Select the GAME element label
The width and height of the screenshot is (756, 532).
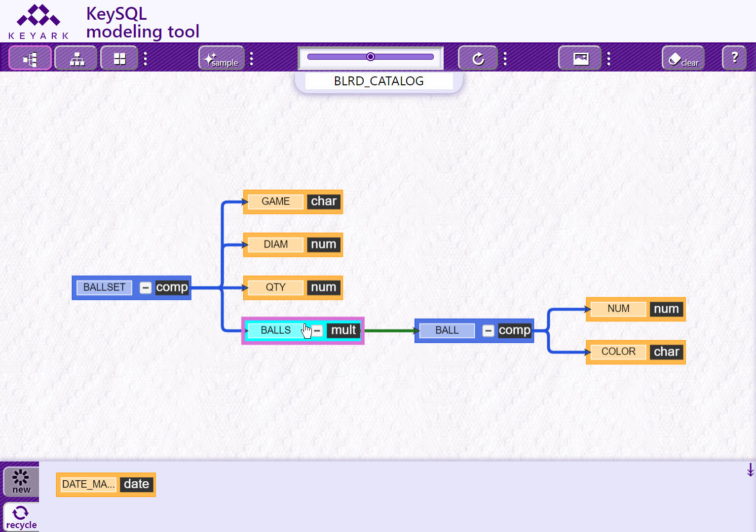(x=275, y=202)
